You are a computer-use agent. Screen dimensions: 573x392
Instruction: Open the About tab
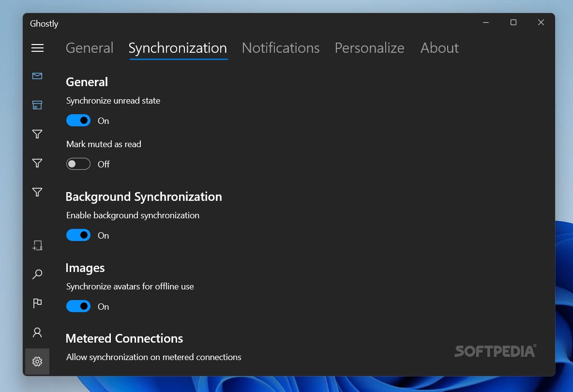click(439, 48)
